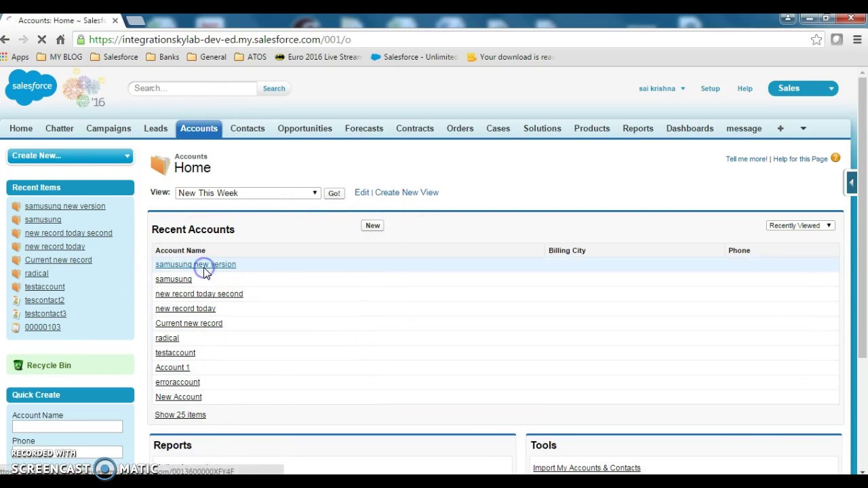Screen dimensions: 868x488
Task: Click icon beside testcontact2 recent item
Action: point(16,300)
